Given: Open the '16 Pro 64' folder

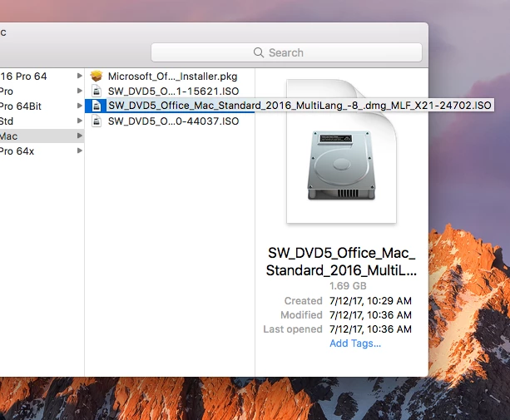Looking at the screenshot, I should tap(42, 76).
